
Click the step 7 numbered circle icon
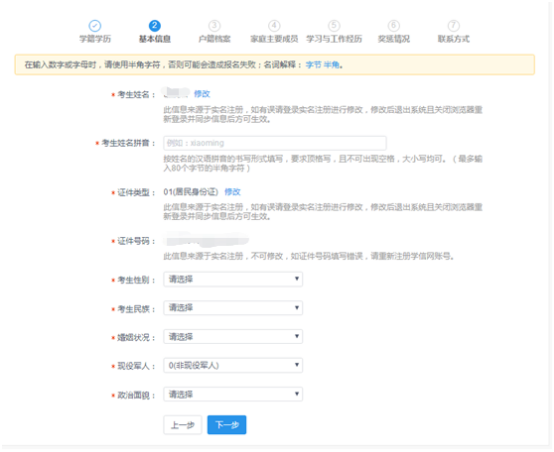(x=454, y=26)
